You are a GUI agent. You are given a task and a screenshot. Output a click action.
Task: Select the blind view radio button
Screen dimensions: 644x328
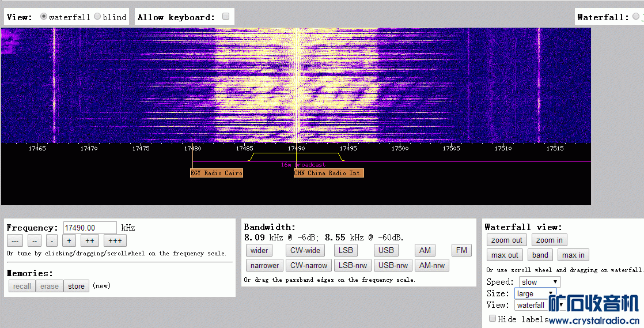[x=97, y=17]
